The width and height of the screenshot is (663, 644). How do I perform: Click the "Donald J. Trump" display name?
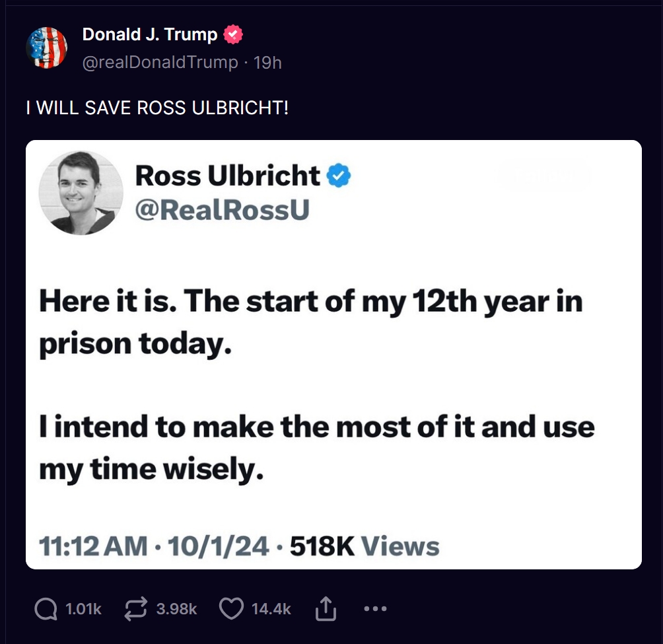click(x=150, y=35)
